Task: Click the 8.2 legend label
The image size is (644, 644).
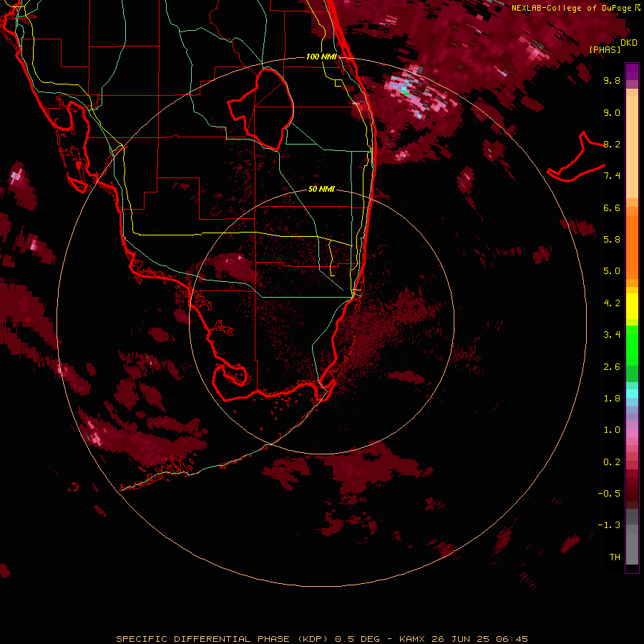Action: (612, 144)
